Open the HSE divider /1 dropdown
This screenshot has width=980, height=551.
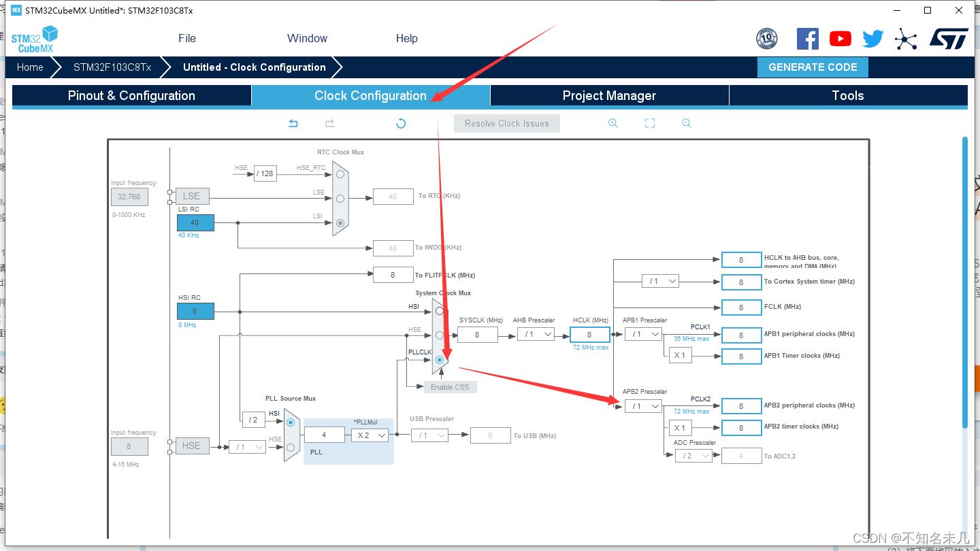(x=248, y=447)
